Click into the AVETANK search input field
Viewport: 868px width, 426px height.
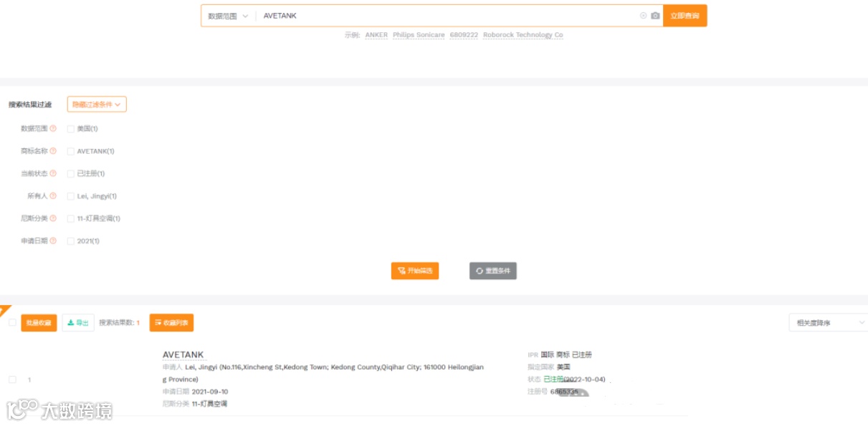448,16
